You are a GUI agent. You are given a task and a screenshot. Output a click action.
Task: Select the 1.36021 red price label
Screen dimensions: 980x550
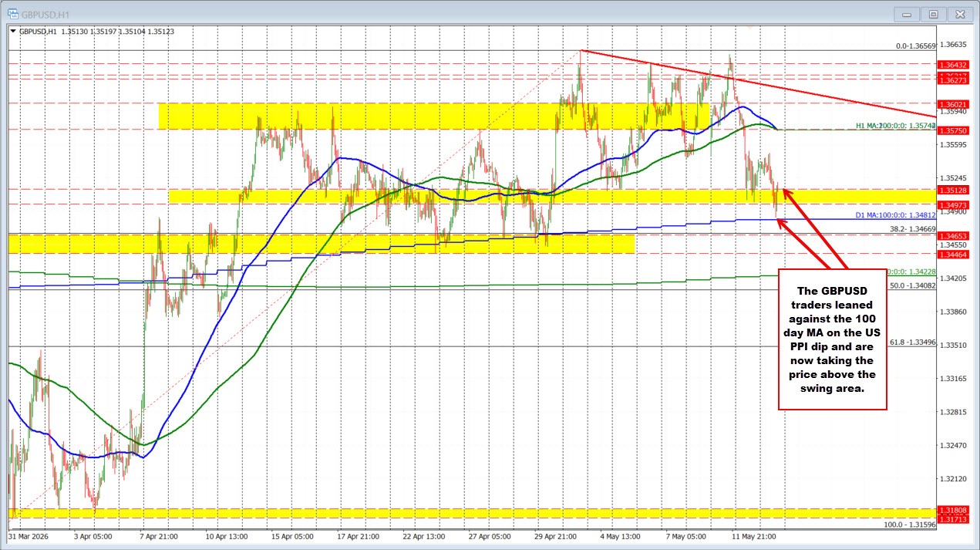954,104
